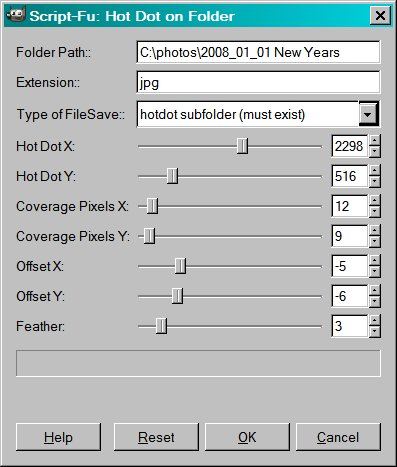Viewport: 397px width, 467px height.
Task: Decrease Offset Y using down arrow
Action: coord(375,301)
